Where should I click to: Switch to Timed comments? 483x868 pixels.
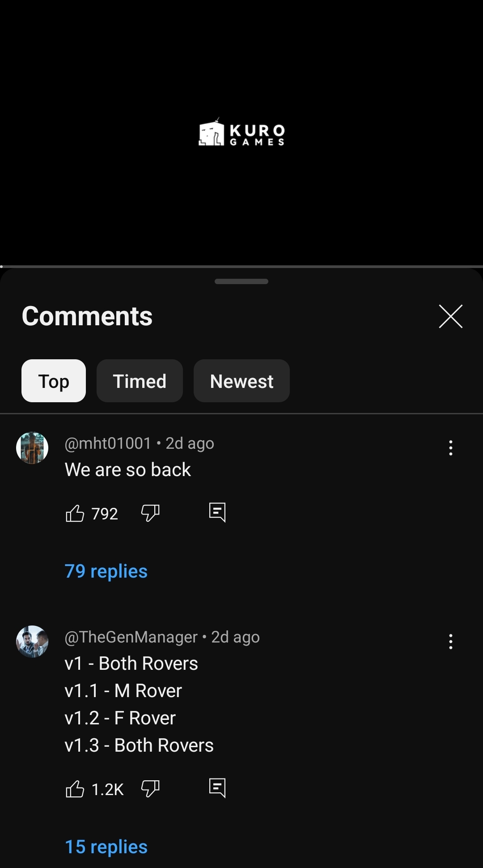click(x=140, y=381)
